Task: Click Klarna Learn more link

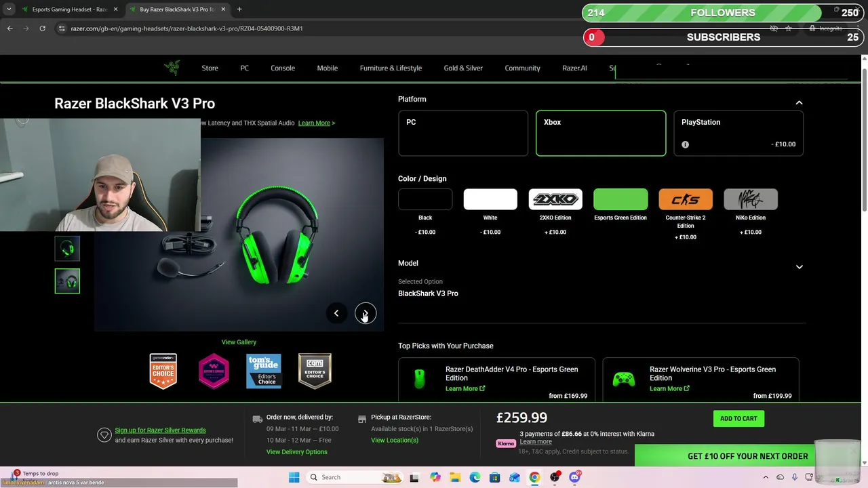Action: 536,442
